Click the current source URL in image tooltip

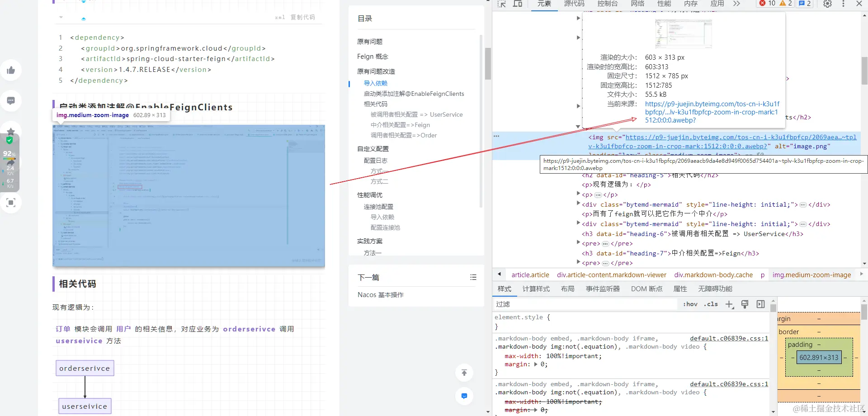(712, 112)
